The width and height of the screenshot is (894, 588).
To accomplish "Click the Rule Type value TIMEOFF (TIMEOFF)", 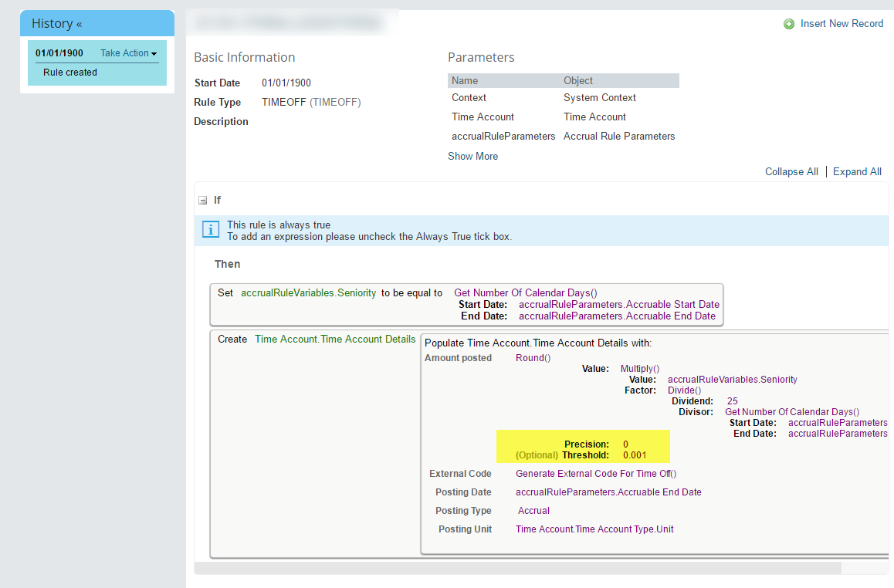I will tap(311, 102).
